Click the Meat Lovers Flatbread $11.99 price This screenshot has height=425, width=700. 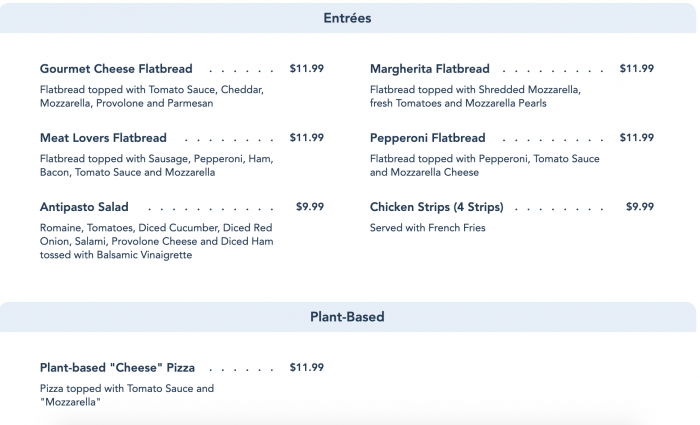coord(306,138)
